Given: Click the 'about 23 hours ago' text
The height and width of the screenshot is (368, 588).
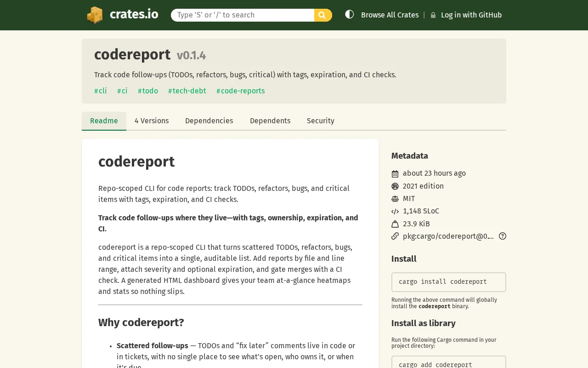Looking at the screenshot, I should 434,173.
